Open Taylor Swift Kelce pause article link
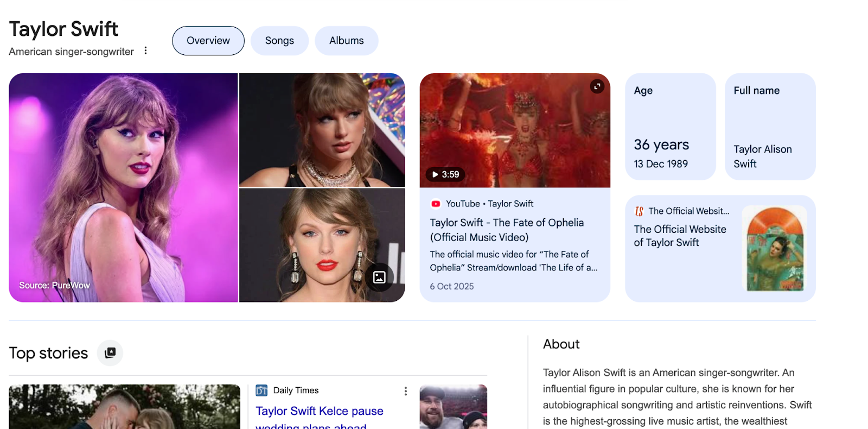868x429 pixels. pyautogui.click(x=320, y=417)
